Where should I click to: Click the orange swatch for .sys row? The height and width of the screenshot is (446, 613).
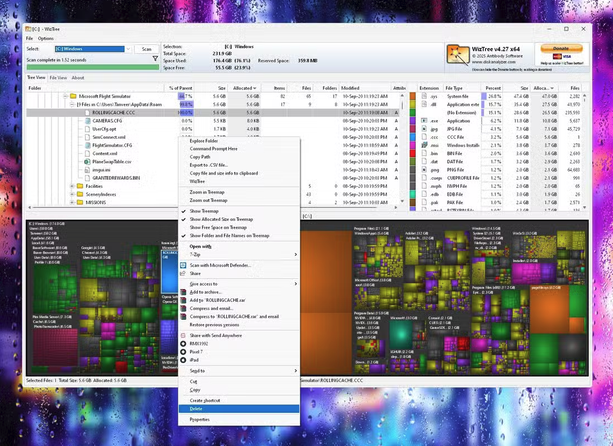(x=412, y=96)
